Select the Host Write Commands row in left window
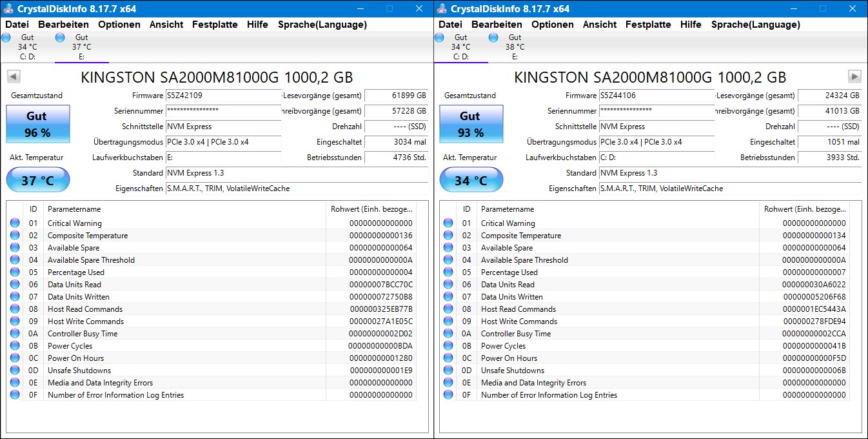Screen dimensions: 868x439 (x=212, y=322)
